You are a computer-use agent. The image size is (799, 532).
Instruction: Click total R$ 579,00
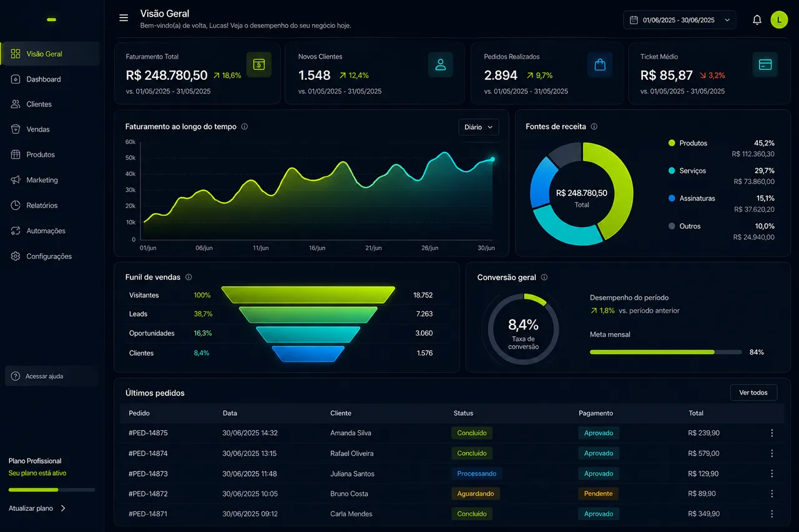pyautogui.click(x=703, y=453)
